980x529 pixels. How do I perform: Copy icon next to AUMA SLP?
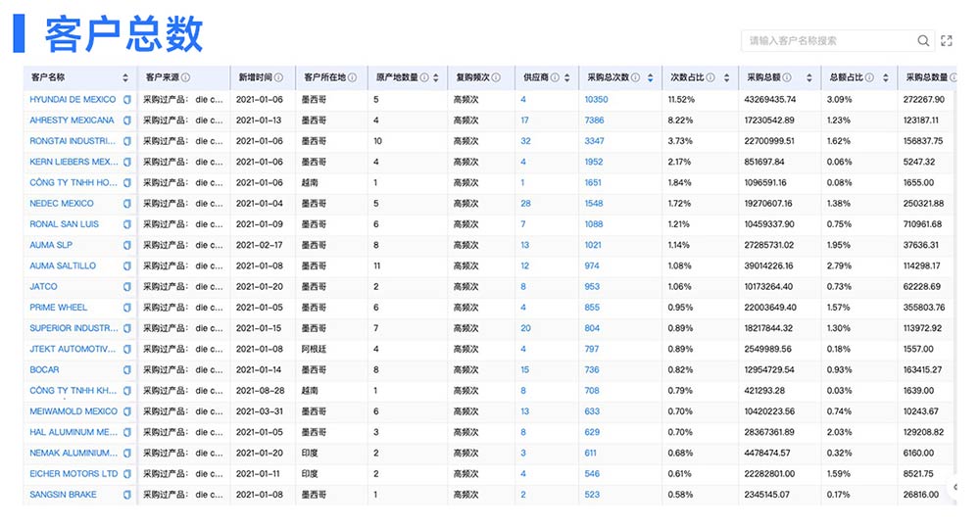[x=126, y=245]
